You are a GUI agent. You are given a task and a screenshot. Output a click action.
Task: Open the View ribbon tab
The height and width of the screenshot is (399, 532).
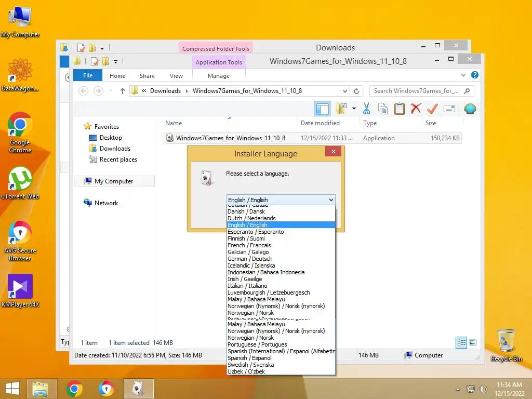click(177, 76)
